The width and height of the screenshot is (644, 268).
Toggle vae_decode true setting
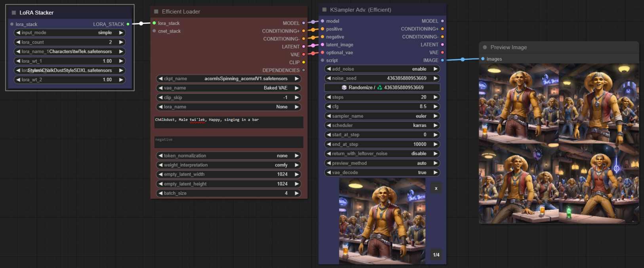coord(382,172)
